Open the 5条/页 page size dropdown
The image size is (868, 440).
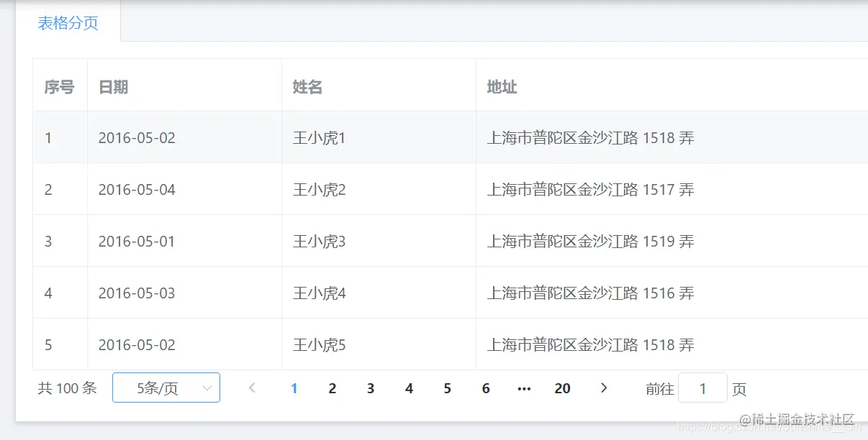tap(166, 388)
